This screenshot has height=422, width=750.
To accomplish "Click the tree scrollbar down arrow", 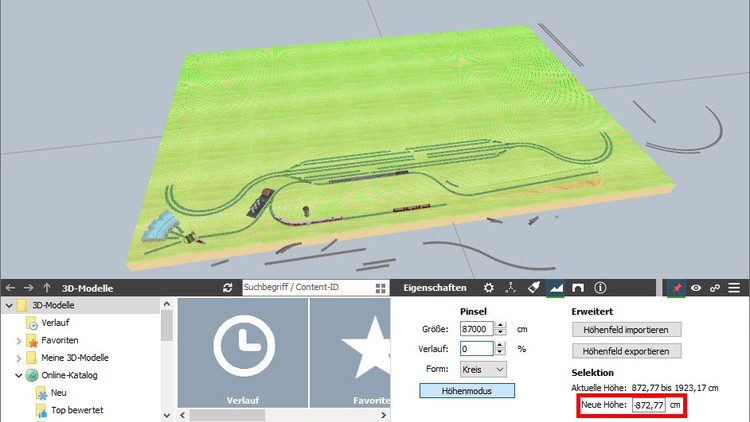I will pos(166,415).
